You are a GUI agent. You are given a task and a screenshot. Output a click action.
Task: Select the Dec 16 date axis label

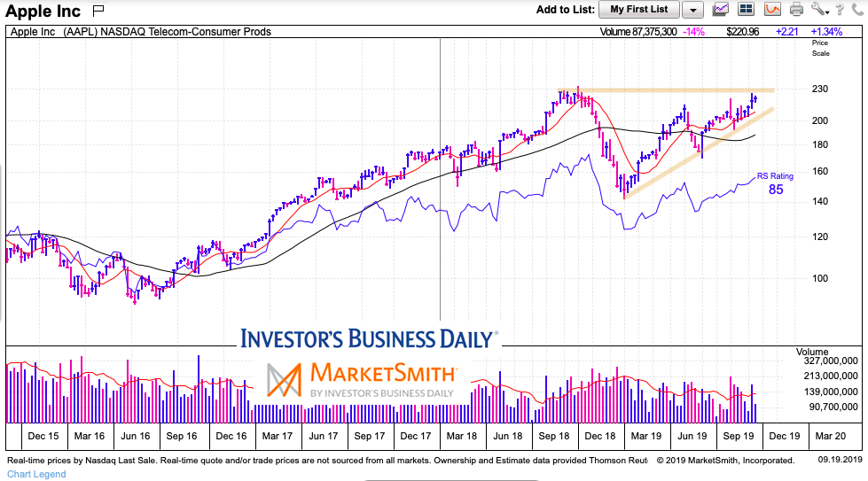click(x=231, y=436)
